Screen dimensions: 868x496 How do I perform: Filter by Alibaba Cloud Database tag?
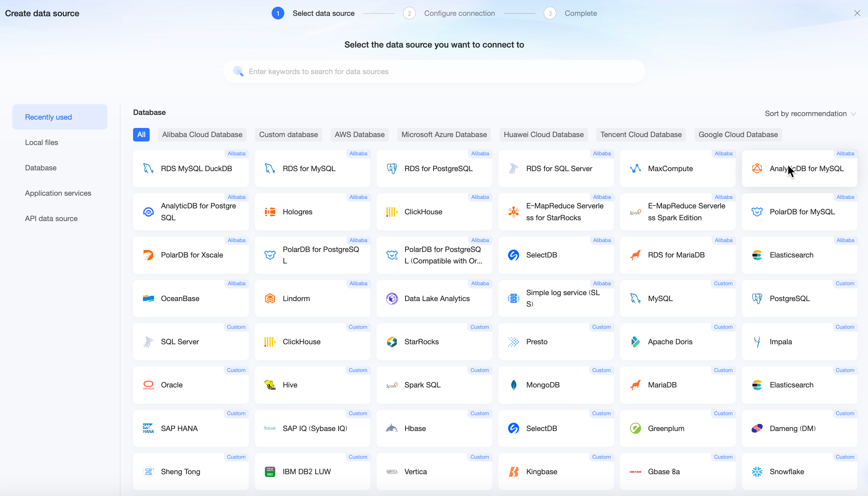[202, 135]
